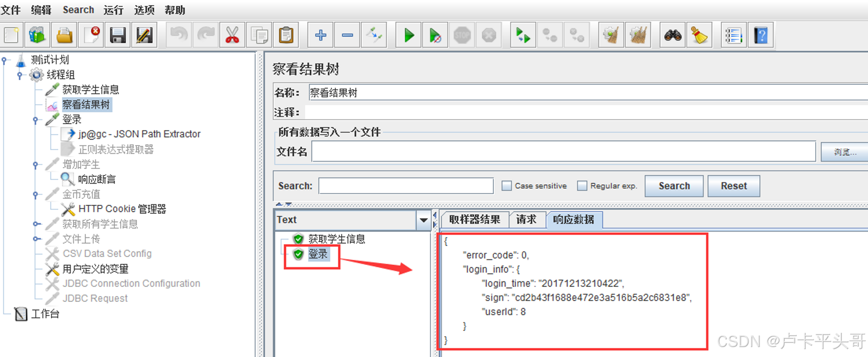Collapse the 测试计划 tree node
Viewport: 868px width, 357px height.
(x=5, y=60)
